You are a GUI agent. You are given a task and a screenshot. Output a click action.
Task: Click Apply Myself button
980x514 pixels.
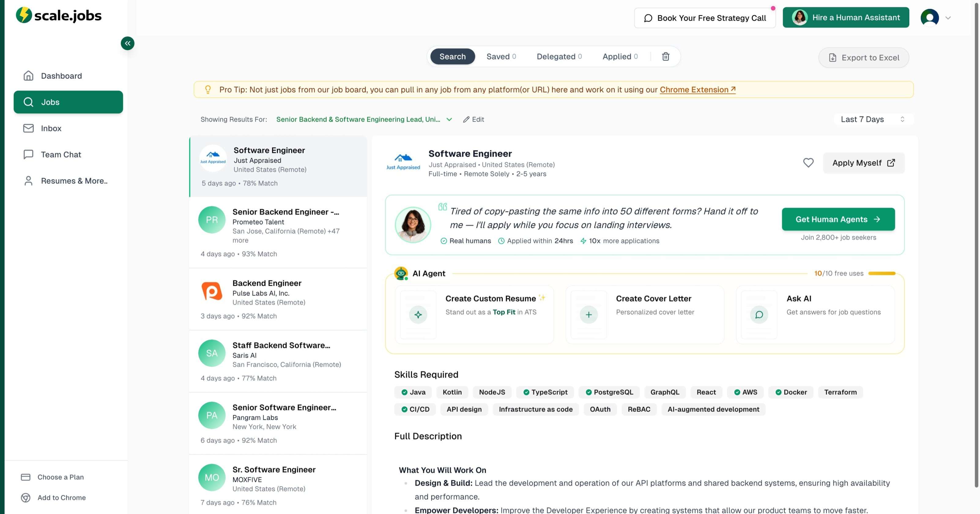(x=863, y=163)
